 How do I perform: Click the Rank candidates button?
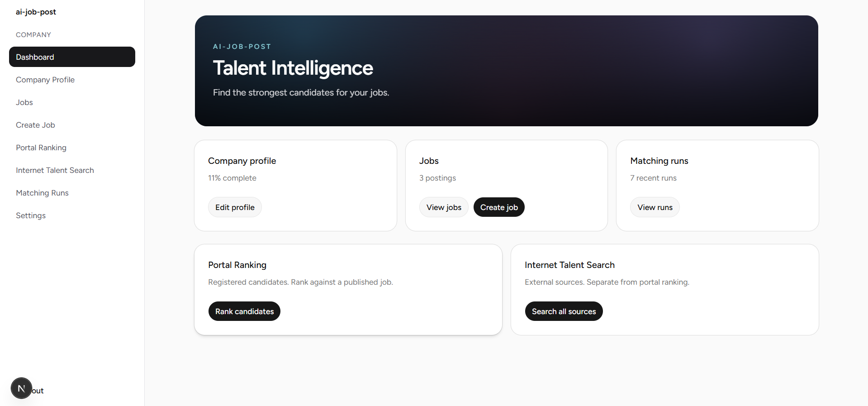click(244, 311)
